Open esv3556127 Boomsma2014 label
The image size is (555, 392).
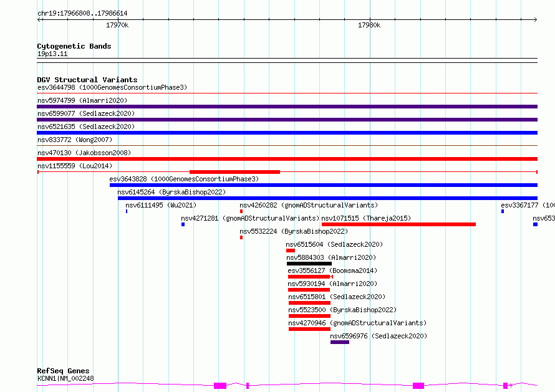332,270
